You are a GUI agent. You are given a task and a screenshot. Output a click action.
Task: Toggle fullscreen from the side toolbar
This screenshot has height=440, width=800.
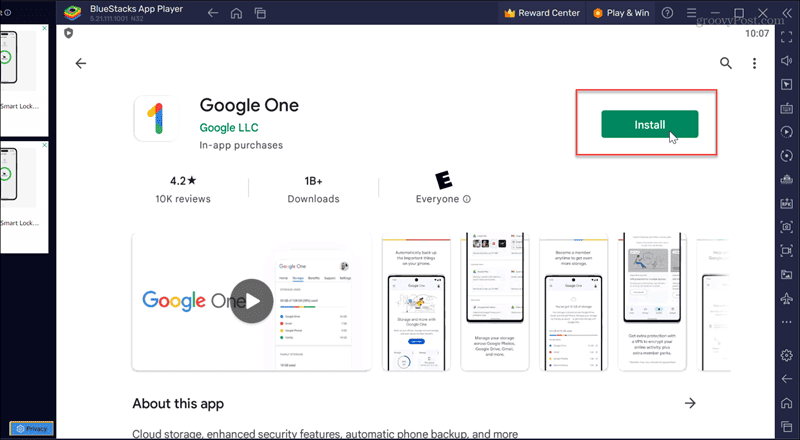point(787,37)
